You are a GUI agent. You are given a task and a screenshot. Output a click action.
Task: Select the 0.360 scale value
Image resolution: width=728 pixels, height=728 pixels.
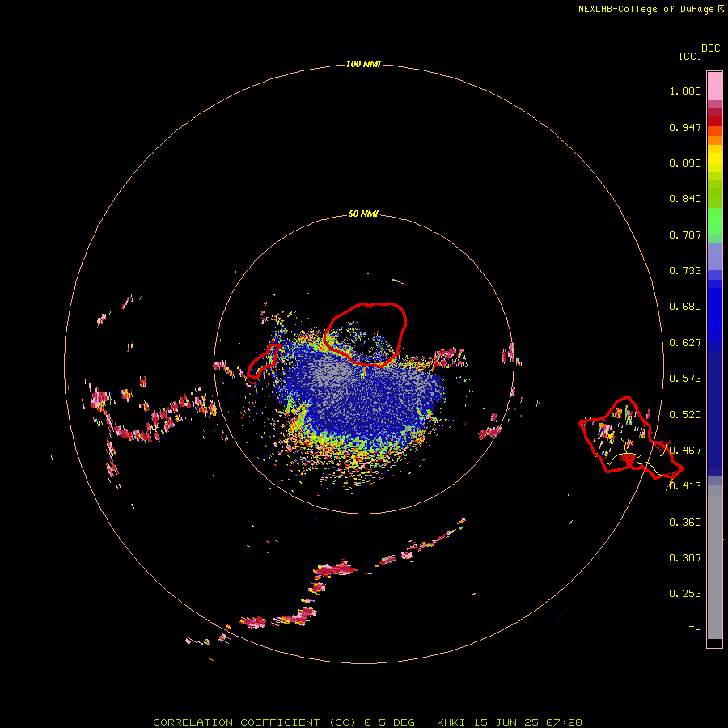tap(685, 523)
